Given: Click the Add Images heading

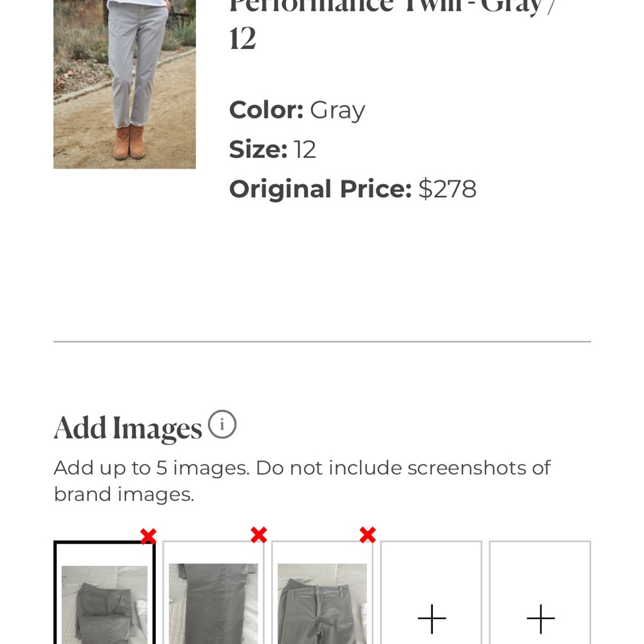Looking at the screenshot, I should tap(126, 427).
